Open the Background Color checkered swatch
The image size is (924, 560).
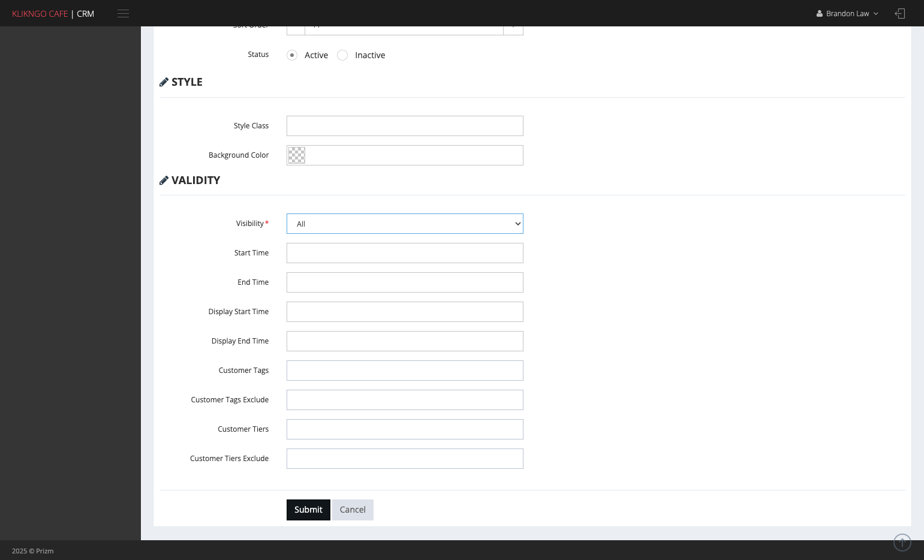pos(296,155)
